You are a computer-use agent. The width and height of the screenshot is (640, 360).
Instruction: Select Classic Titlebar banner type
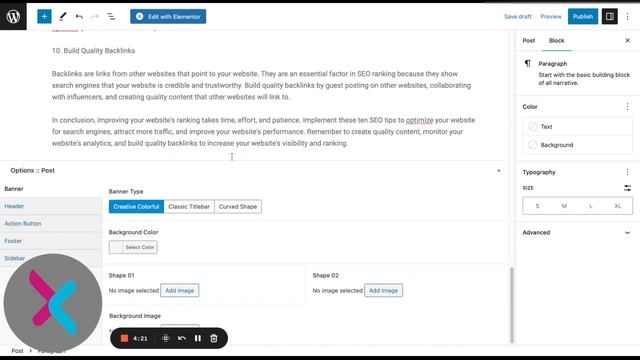(x=189, y=207)
